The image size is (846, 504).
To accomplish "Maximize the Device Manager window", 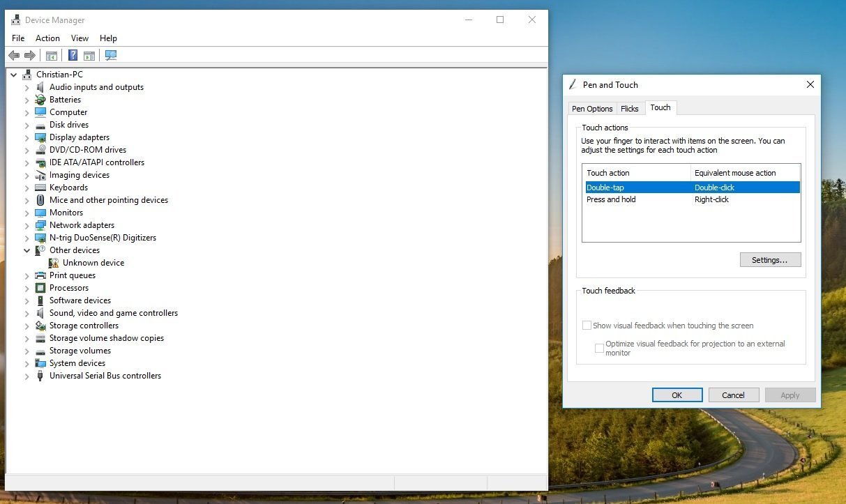I will (x=500, y=20).
